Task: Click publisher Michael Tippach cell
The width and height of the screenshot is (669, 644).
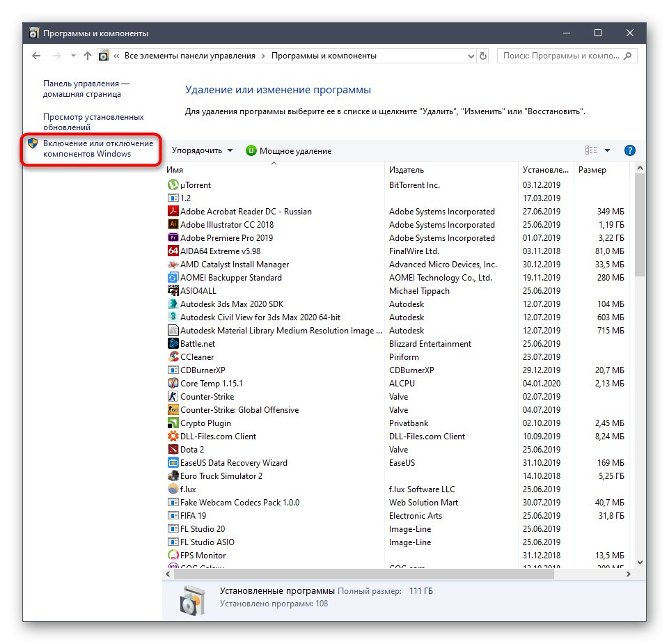Action: (x=419, y=290)
